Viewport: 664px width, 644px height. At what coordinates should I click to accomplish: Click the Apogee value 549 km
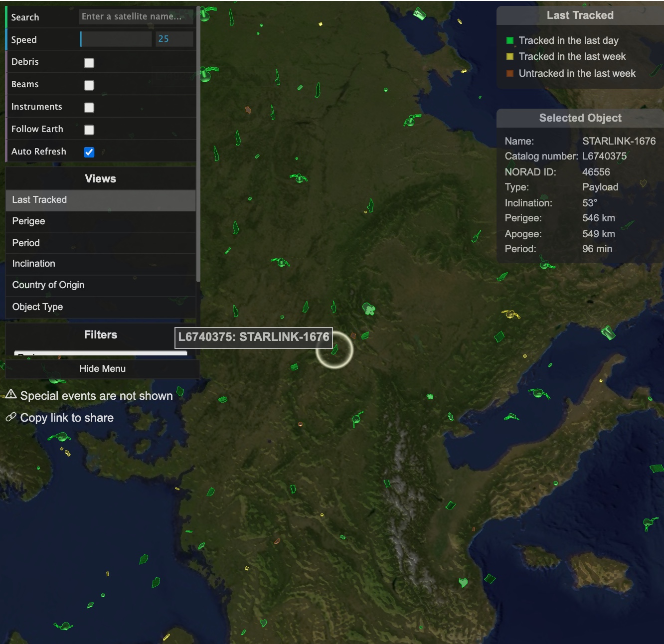point(599,234)
